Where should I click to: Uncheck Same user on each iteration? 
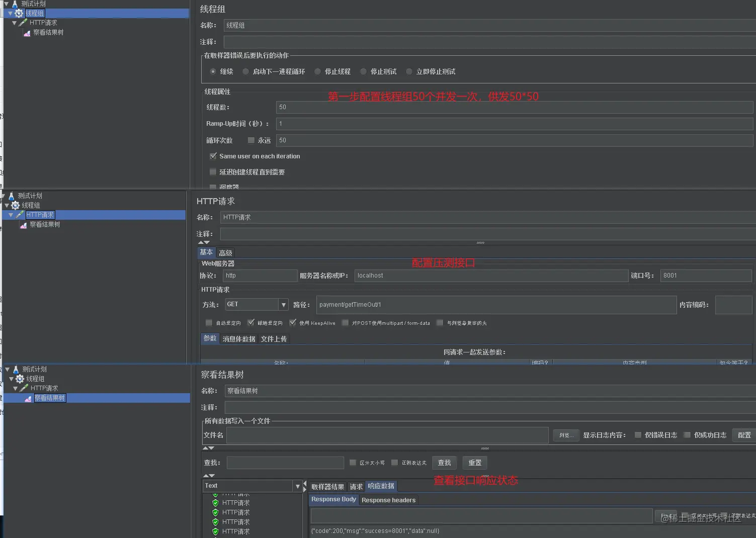[213, 156]
